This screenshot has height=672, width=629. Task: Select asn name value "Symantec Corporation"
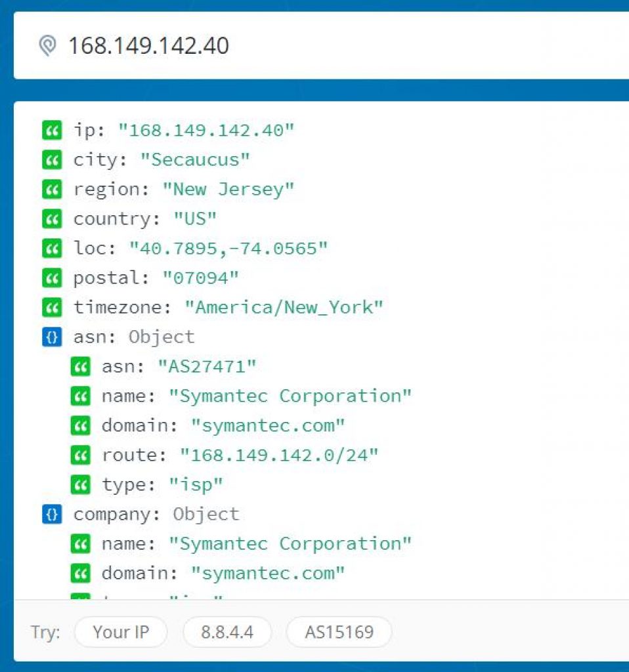[x=290, y=396]
